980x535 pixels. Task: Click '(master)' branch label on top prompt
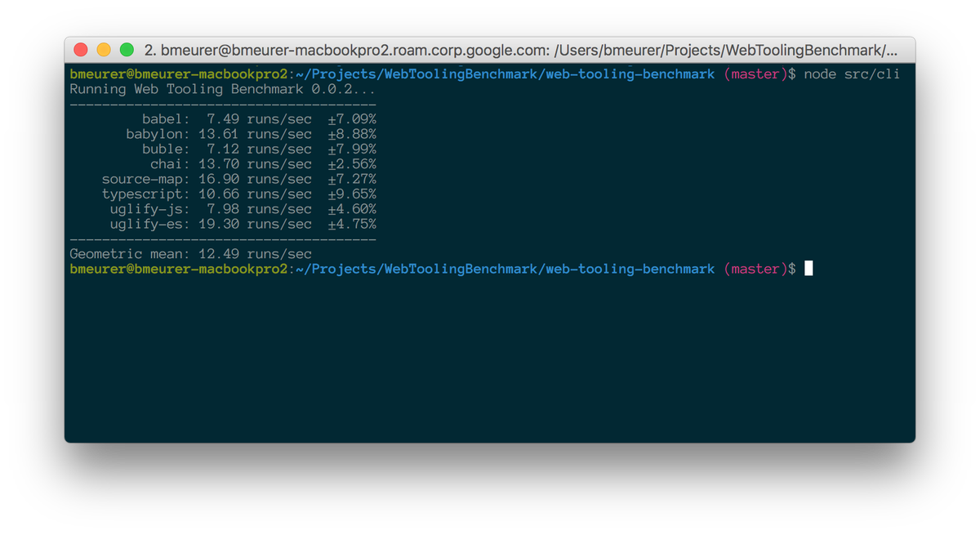point(755,74)
